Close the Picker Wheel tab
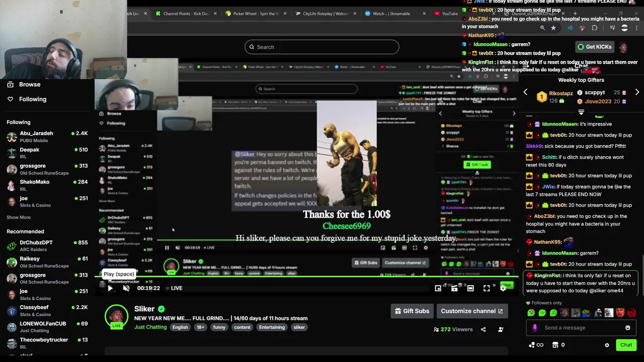This screenshot has width=644, height=362. pyautogui.click(x=285, y=14)
